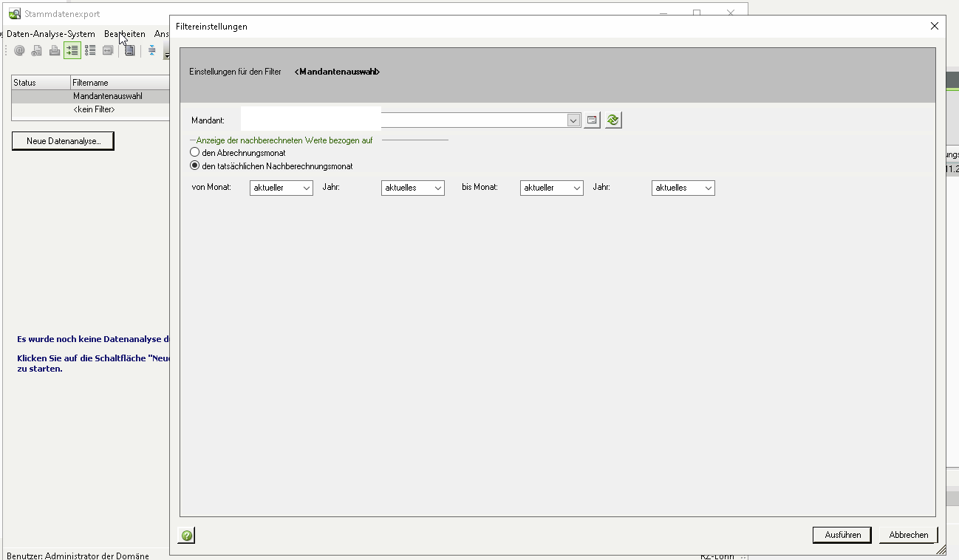This screenshot has width=959, height=560.
Task: Click the notebook document toolbar icon
Action: 129,50
